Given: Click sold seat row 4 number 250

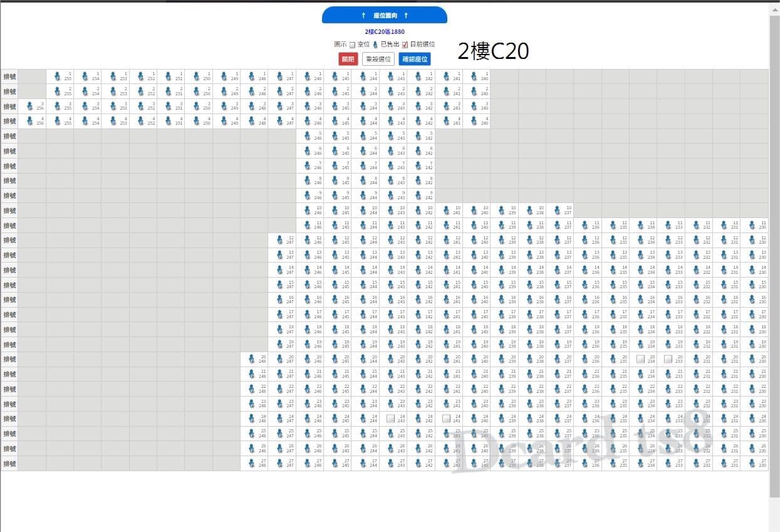Looking at the screenshot, I should tap(197, 121).
